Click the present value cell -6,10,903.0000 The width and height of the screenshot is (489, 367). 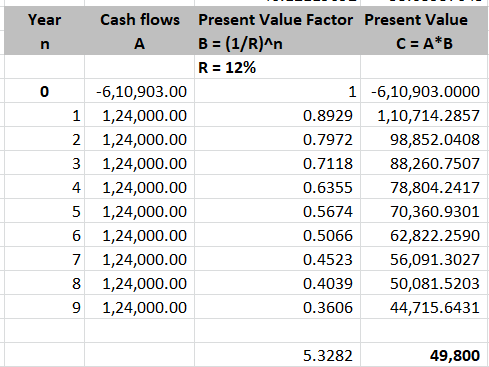424,91
